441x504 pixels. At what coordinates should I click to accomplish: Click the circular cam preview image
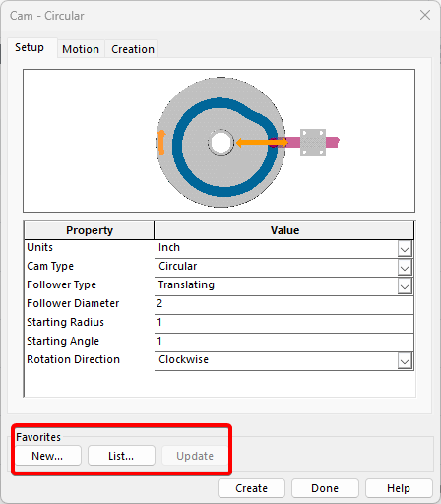pyautogui.click(x=219, y=141)
